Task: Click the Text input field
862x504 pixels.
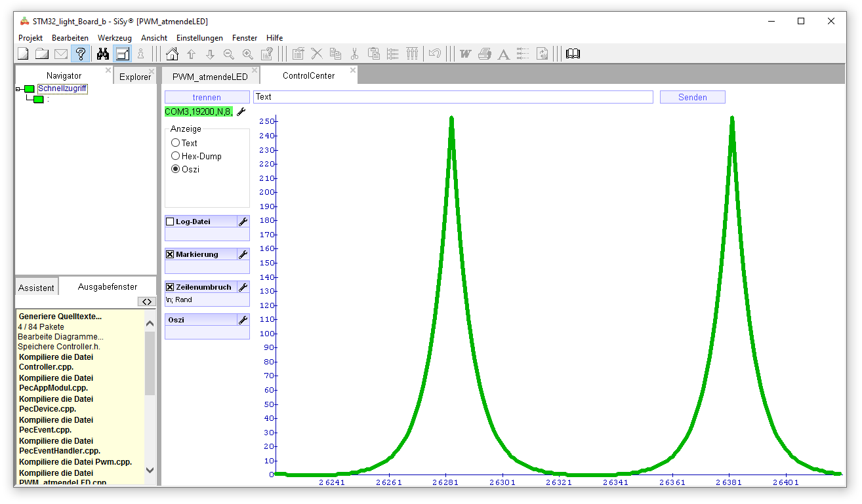Action: tap(453, 97)
